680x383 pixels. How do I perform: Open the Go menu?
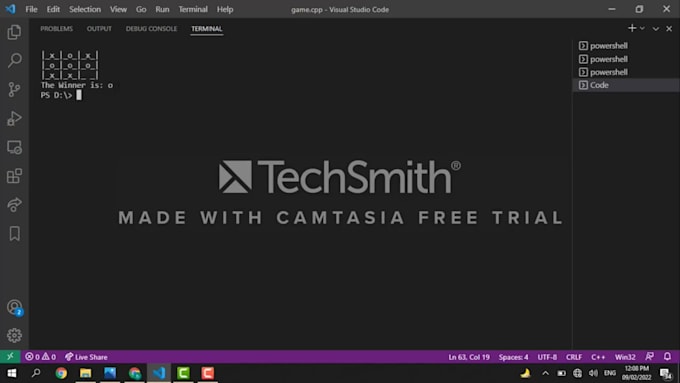click(141, 9)
